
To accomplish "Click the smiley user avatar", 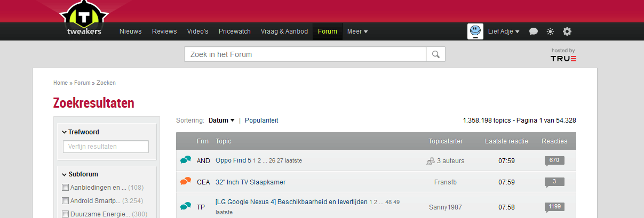I will tap(475, 31).
